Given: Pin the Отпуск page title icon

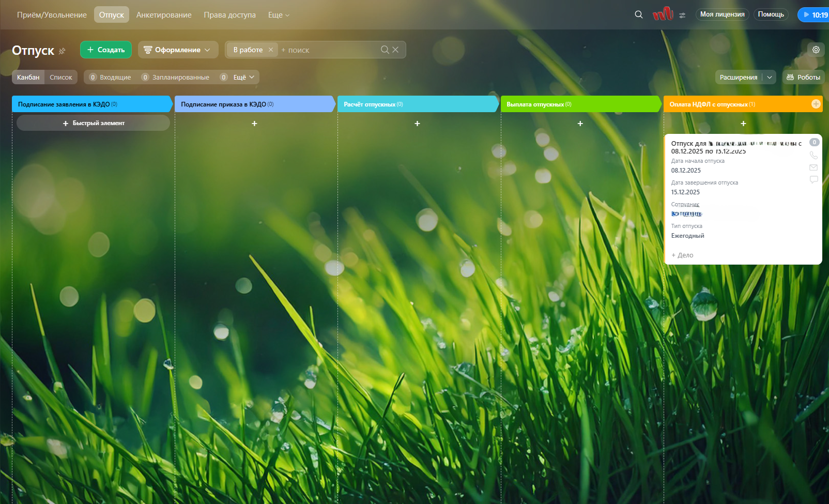Looking at the screenshot, I should (62, 51).
